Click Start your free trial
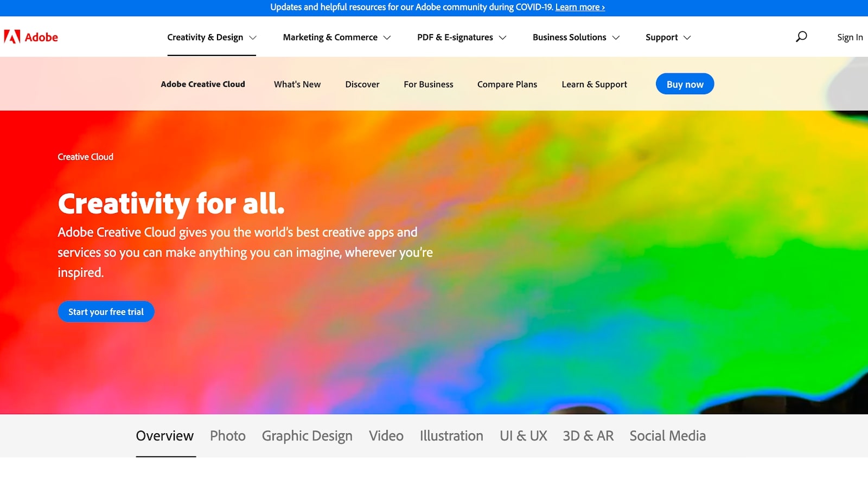The height and width of the screenshot is (488, 868). pyautogui.click(x=106, y=311)
